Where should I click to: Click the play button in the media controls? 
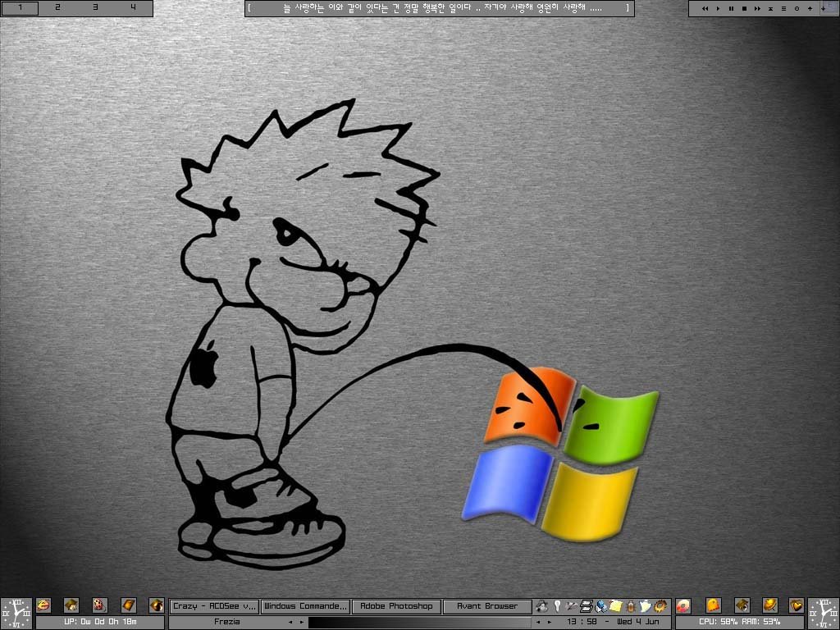pyautogui.click(x=719, y=8)
